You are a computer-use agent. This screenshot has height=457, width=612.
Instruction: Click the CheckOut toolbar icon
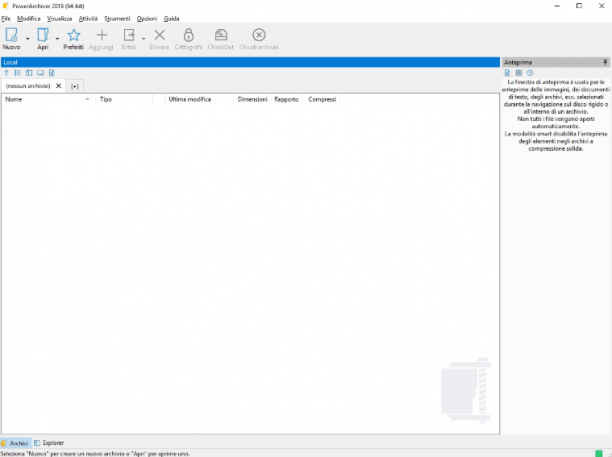click(221, 35)
